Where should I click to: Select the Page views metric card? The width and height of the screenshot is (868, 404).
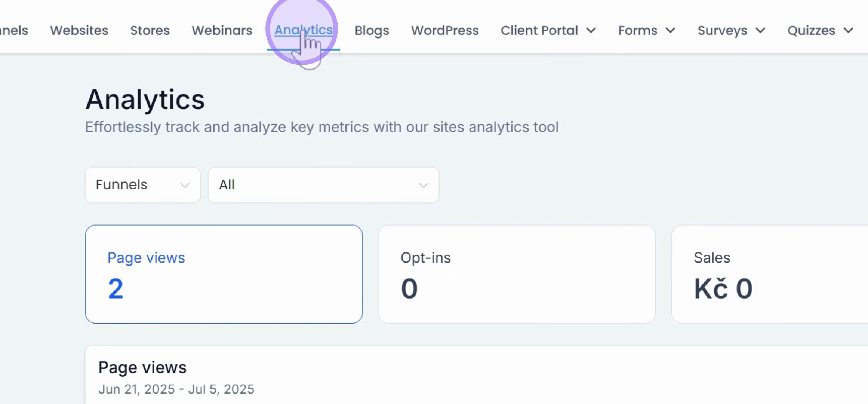click(x=224, y=274)
